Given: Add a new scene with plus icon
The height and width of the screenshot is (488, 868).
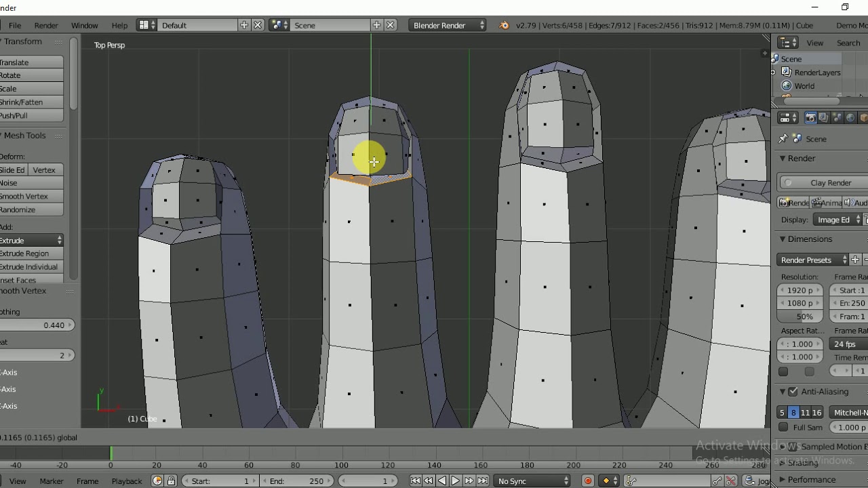Looking at the screenshot, I should click(x=377, y=25).
